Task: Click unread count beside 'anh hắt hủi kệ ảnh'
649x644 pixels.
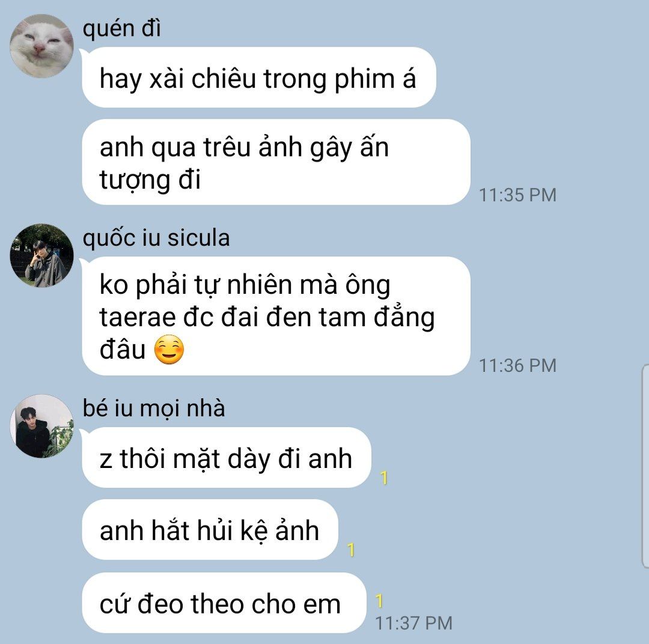Action: [x=351, y=550]
